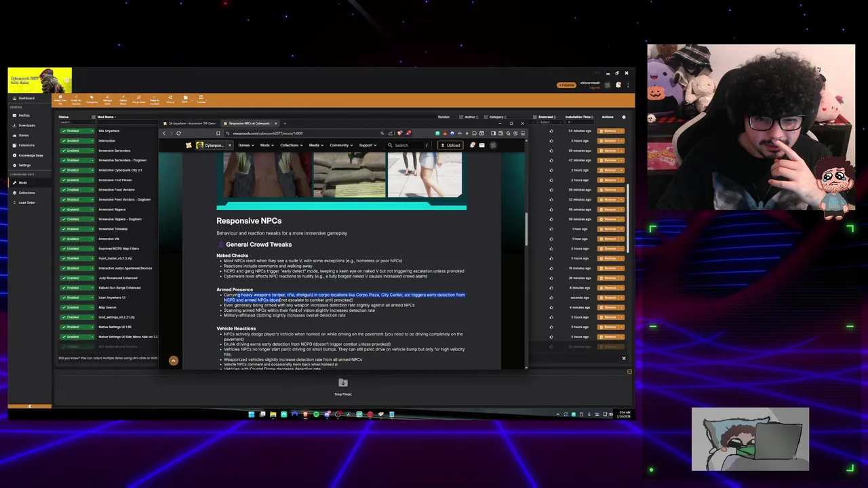Click Manage Rules toolbar icon
The image size is (868, 488).
point(107,100)
